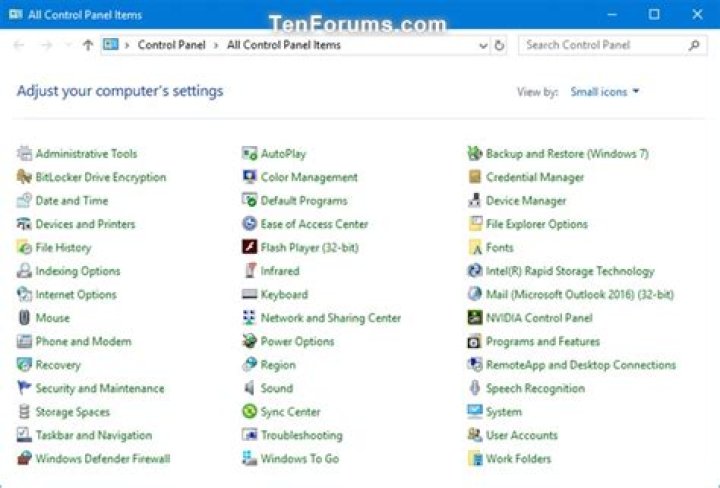Click the Network and Sharing Center icon
This screenshot has width=720, height=488.
[249, 317]
